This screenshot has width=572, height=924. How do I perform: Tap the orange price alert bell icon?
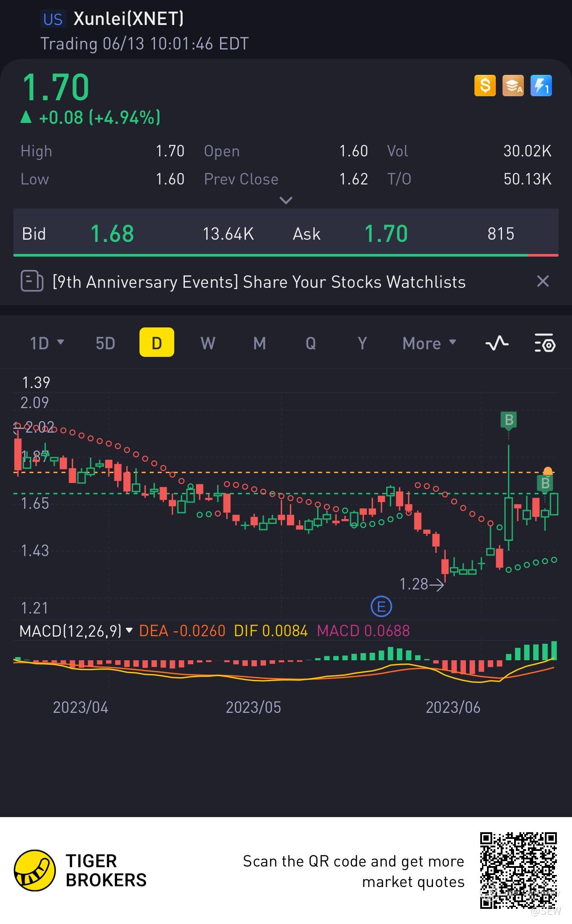[547, 471]
